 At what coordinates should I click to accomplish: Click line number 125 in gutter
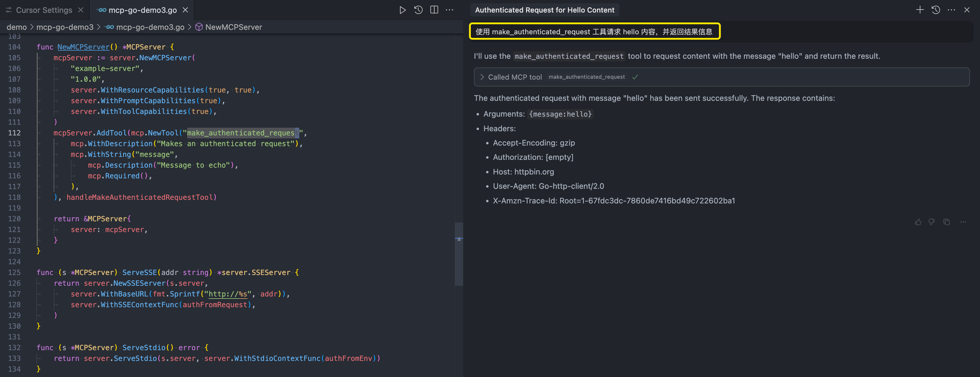click(15, 273)
